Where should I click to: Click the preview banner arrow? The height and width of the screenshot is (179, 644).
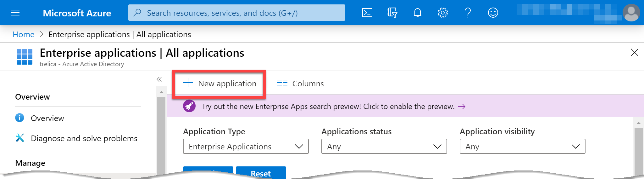(x=462, y=107)
